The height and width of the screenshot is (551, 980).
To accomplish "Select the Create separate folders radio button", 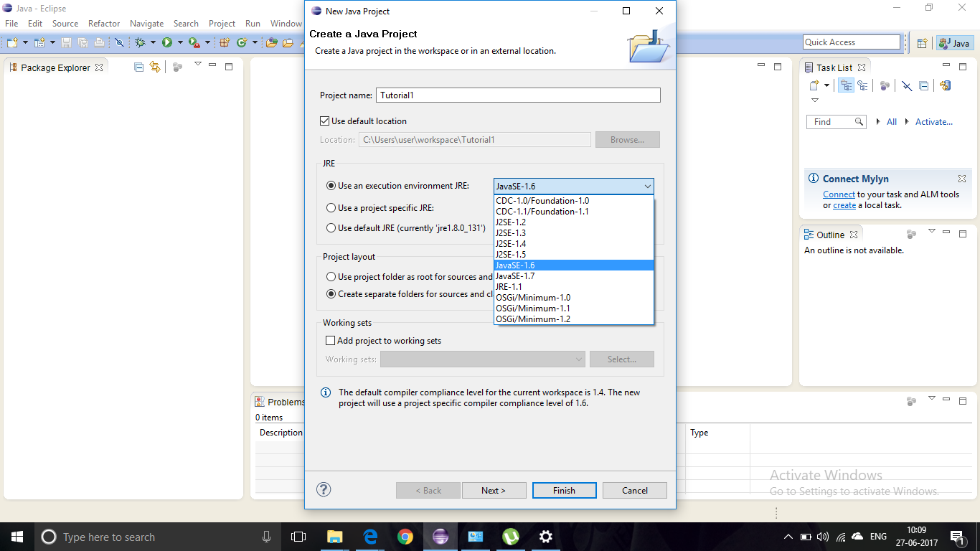I will click(x=331, y=293).
